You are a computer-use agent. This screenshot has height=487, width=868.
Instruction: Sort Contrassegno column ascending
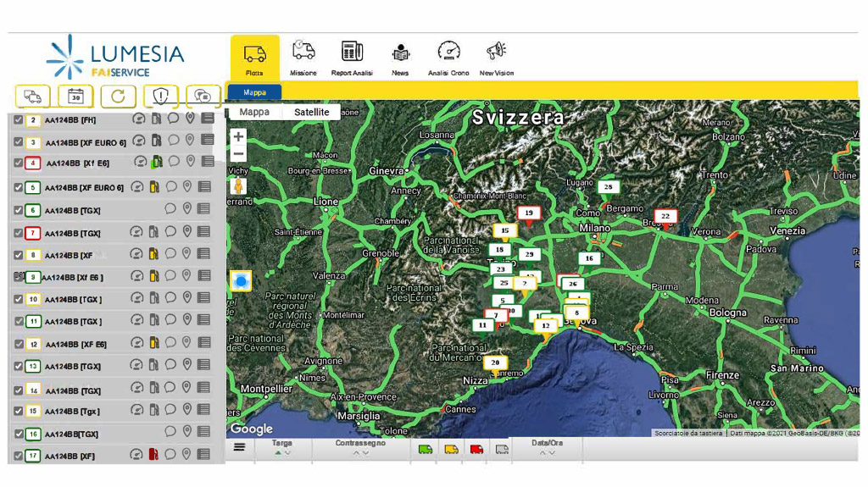point(356,453)
